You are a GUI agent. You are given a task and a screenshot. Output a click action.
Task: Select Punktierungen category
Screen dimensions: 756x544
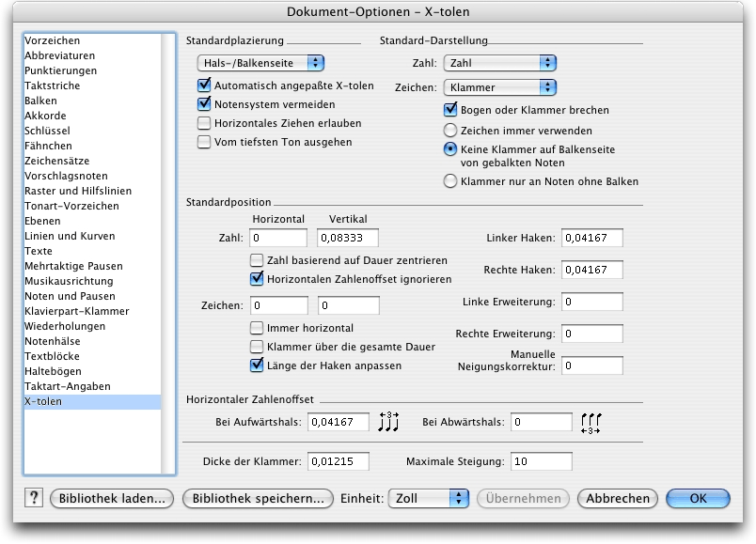[x=92, y=70]
